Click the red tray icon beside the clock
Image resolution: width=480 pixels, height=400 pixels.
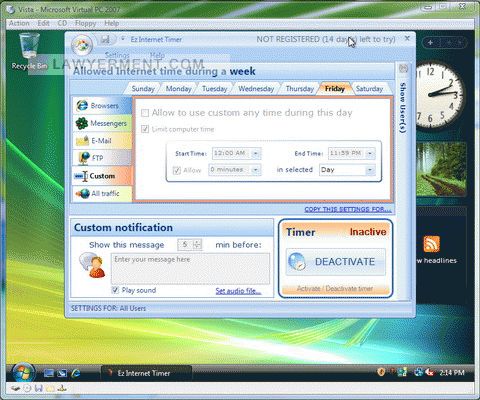(430, 372)
